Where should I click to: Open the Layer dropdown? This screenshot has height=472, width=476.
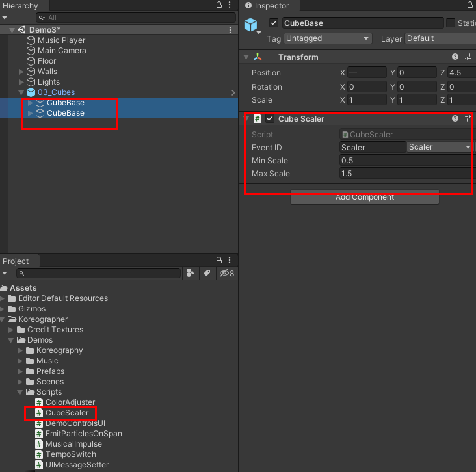(440, 38)
